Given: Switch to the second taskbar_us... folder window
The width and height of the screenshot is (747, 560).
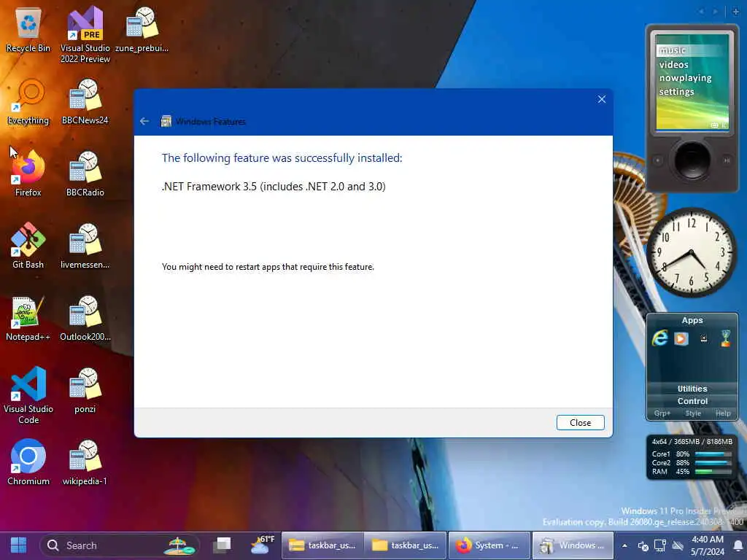Looking at the screenshot, I should tap(406, 545).
